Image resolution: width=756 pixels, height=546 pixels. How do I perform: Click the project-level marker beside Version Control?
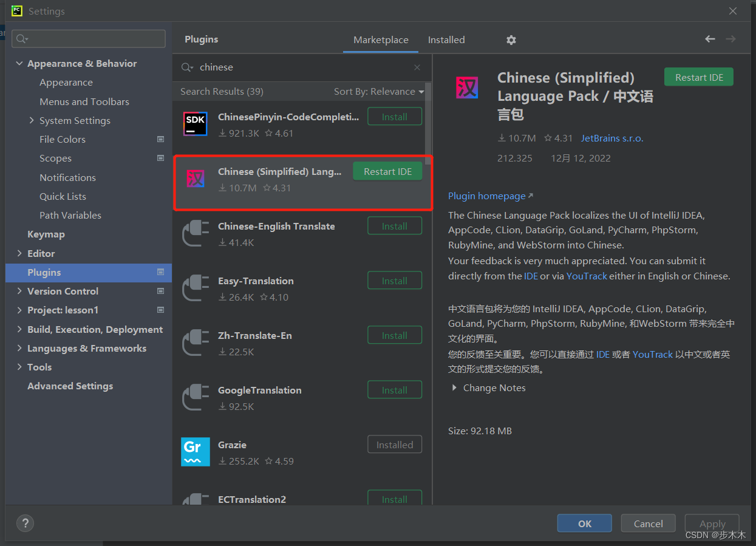160,291
